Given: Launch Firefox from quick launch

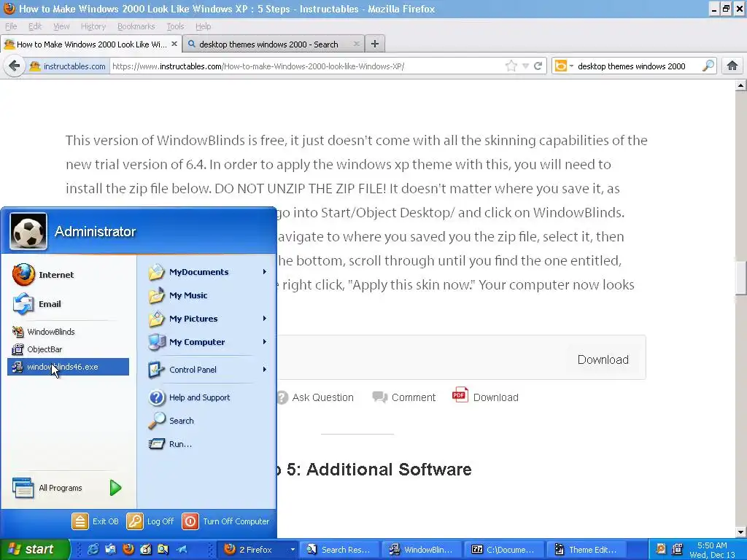Looking at the screenshot, I should 128,550.
